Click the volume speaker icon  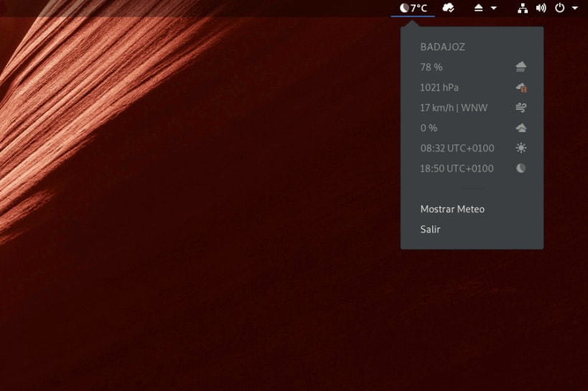point(541,8)
